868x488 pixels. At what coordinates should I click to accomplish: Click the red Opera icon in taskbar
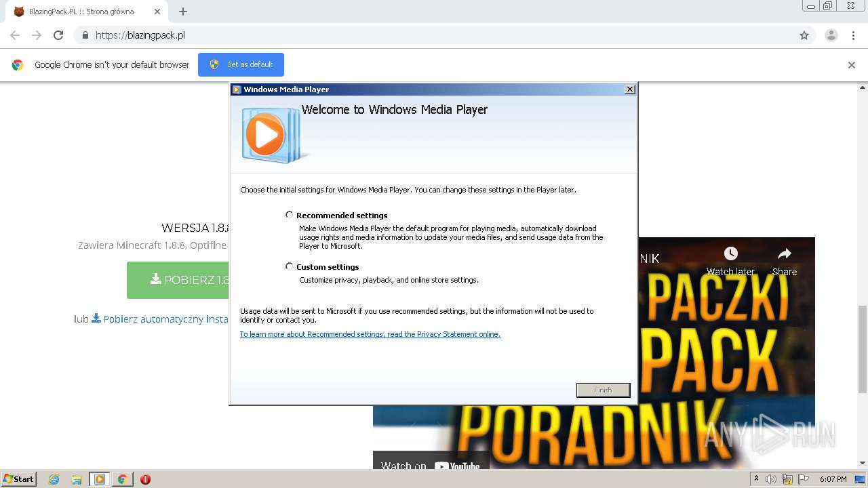(145, 479)
